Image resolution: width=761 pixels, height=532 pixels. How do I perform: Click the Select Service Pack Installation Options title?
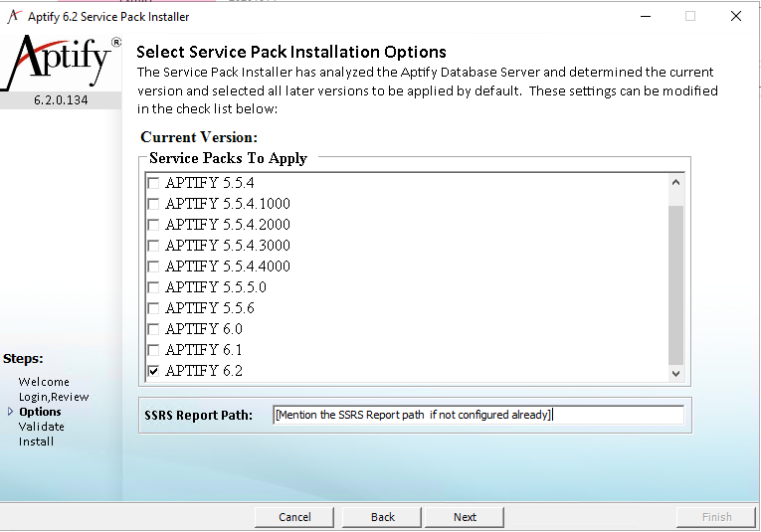click(291, 52)
